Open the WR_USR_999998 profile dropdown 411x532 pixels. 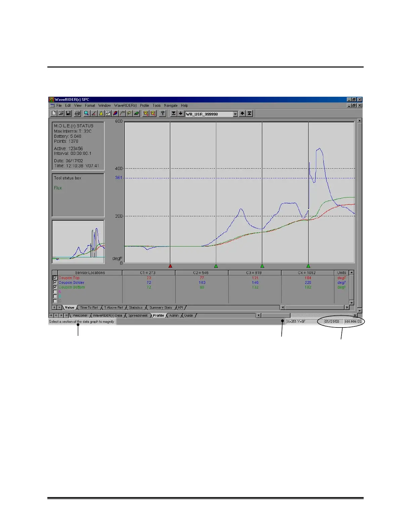(235, 114)
